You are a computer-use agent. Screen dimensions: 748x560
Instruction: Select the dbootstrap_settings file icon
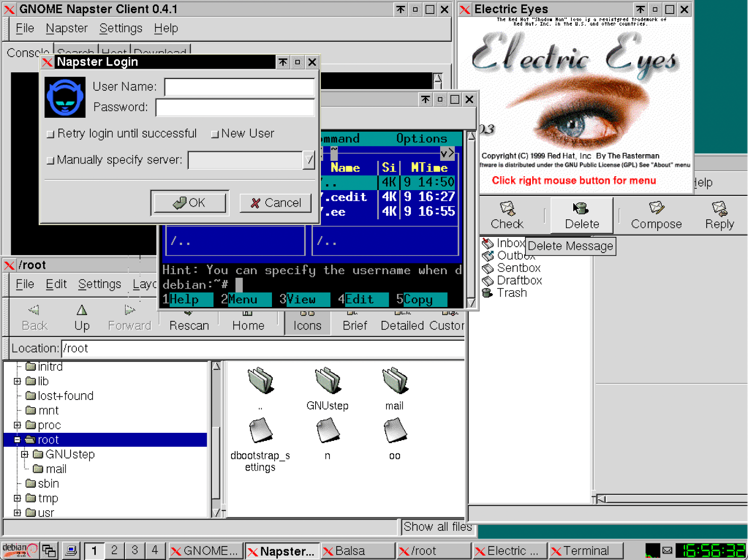pos(260,431)
